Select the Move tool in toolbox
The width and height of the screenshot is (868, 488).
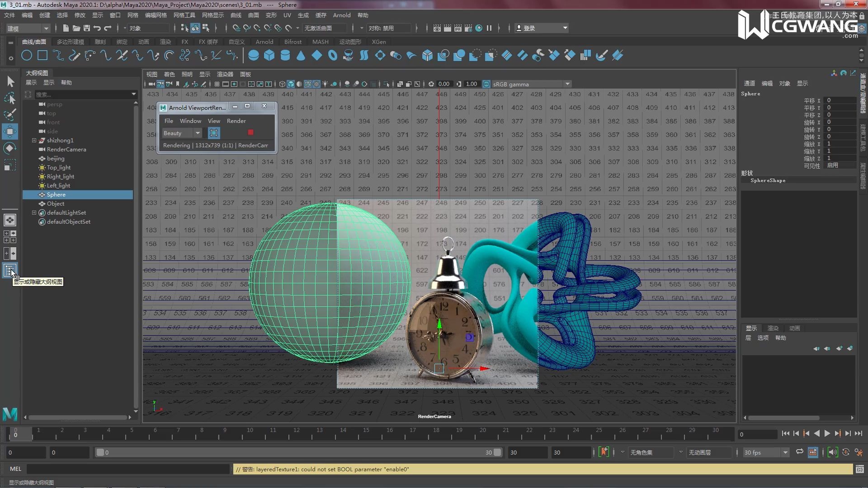tap(10, 131)
